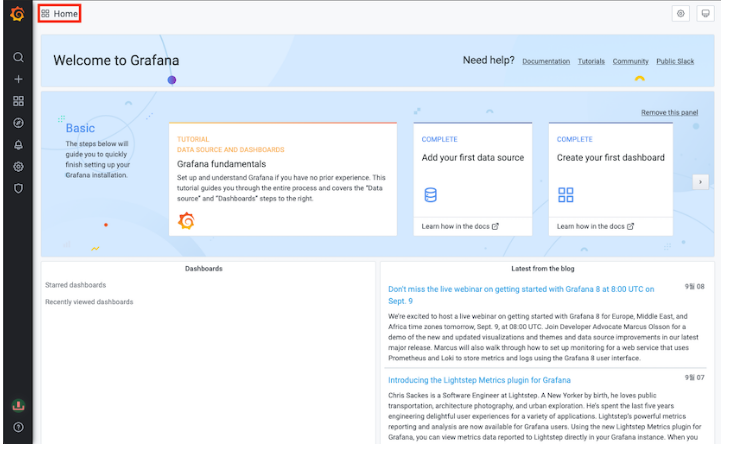Open the Public Slack link
This screenshot has width=741, height=449.
(675, 61)
